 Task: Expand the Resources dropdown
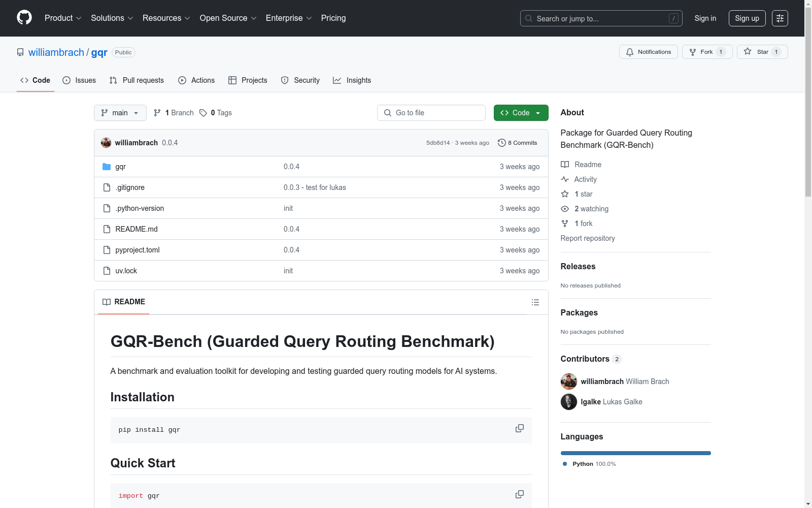click(166, 18)
